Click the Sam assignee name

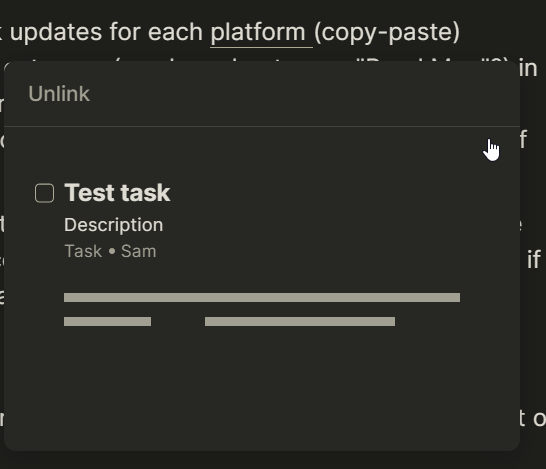(139, 251)
